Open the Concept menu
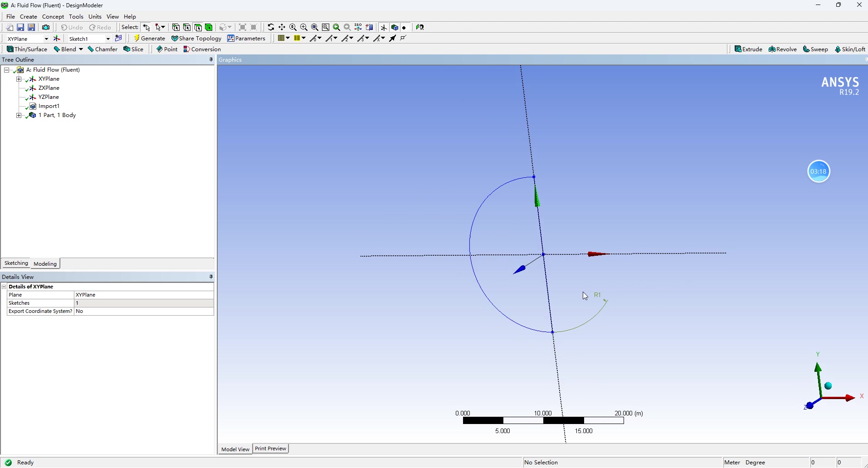Screen dimensions: 868x468 tap(53, 16)
